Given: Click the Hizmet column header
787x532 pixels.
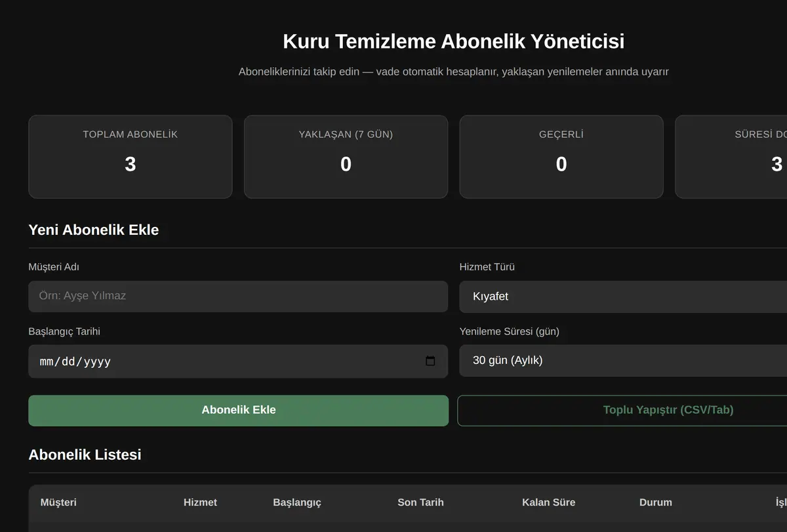Looking at the screenshot, I should (x=200, y=502).
